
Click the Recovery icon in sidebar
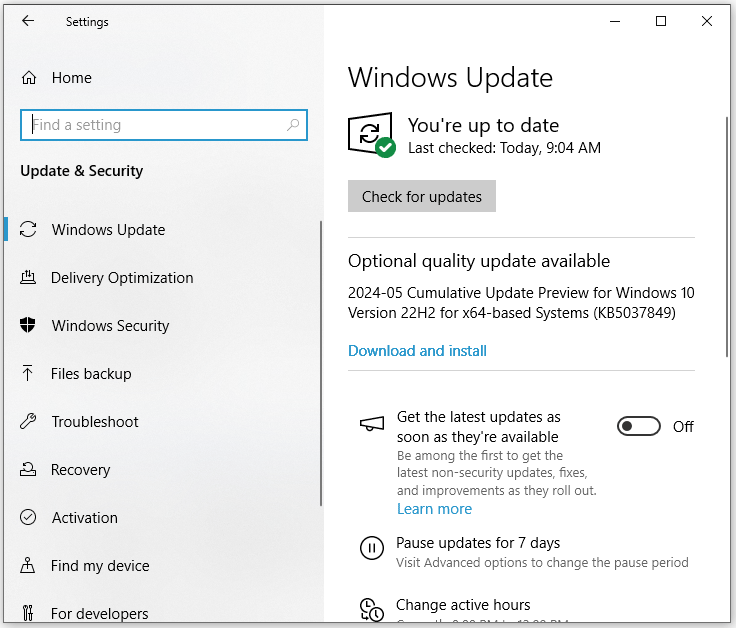point(29,470)
